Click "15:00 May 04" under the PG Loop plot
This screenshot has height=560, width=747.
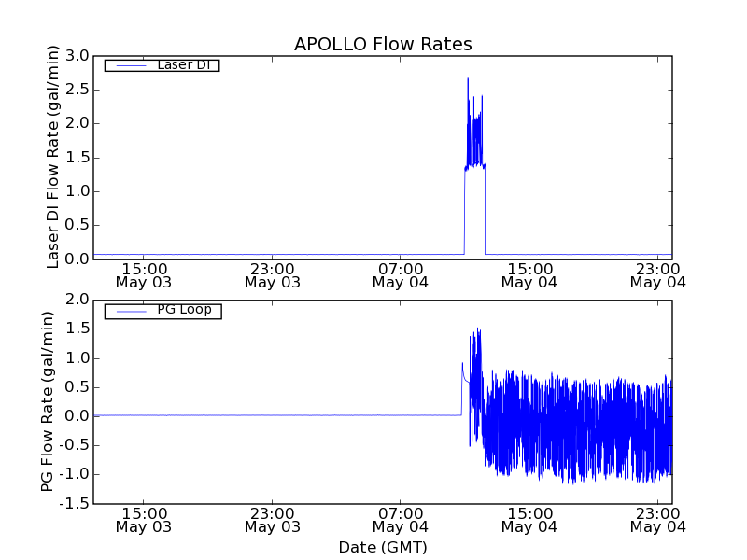tap(529, 520)
